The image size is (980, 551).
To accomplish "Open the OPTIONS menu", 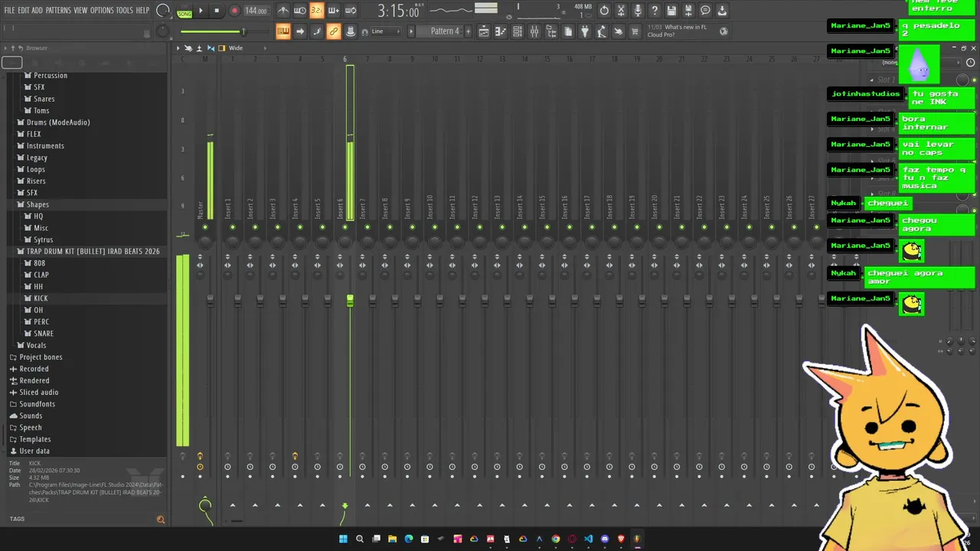I will pyautogui.click(x=102, y=11).
